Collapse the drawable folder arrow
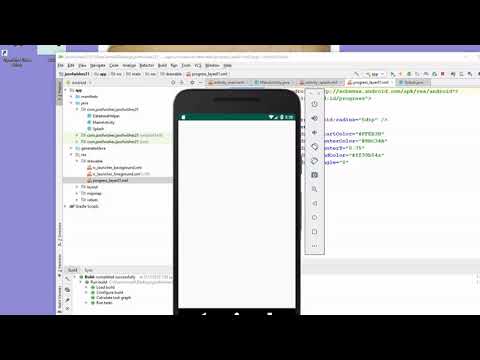 [x=77, y=161]
